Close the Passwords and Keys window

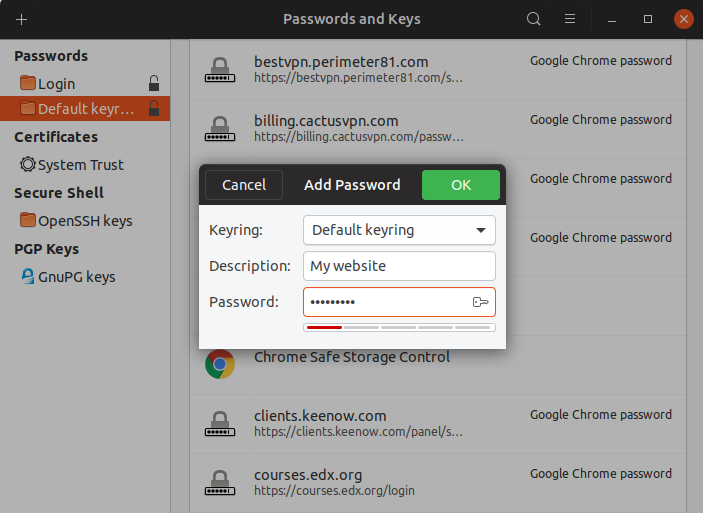click(684, 19)
